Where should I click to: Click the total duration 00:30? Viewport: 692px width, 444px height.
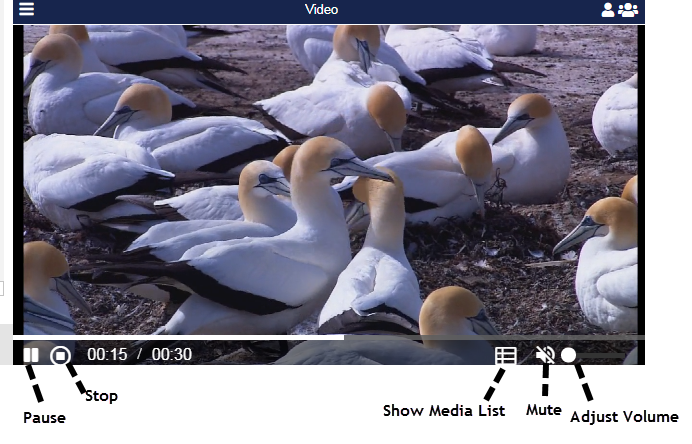(x=171, y=354)
